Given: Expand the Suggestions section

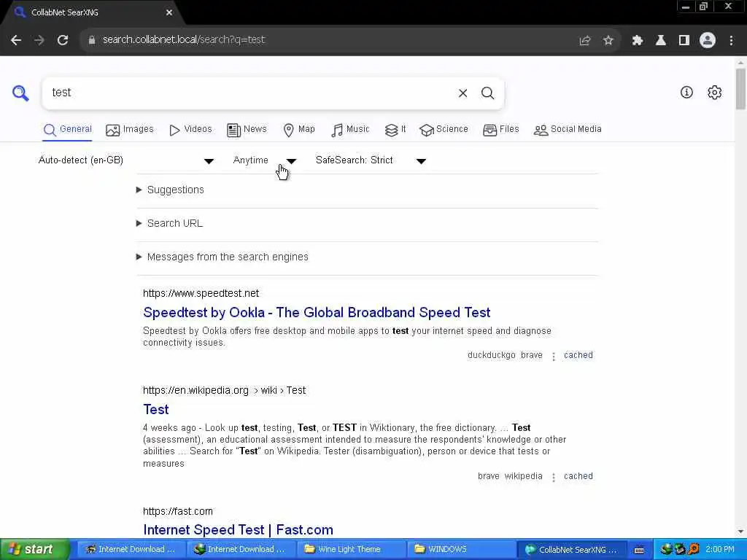Looking at the screenshot, I should click(171, 190).
